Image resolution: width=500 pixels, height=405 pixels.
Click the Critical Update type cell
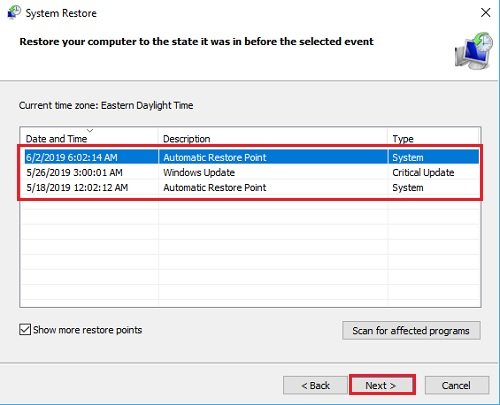click(423, 172)
